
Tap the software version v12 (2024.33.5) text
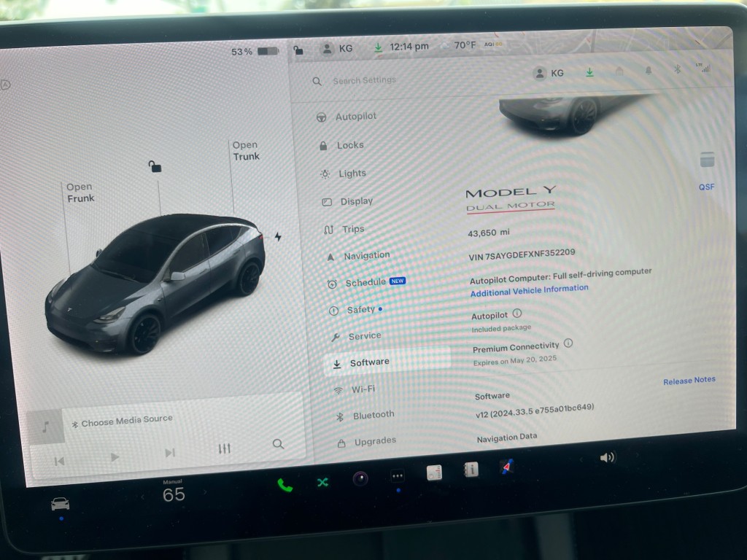[535, 411]
